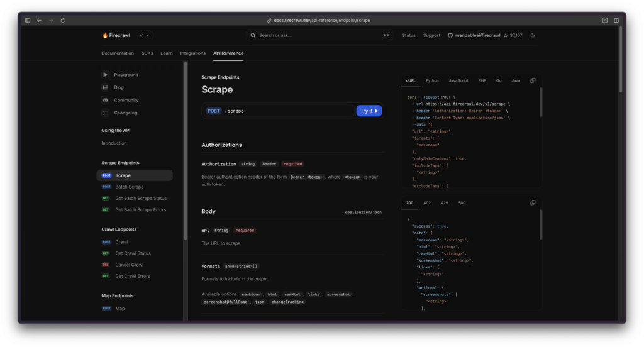This screenshot has width=644, height=347.
Task: Select the Scrape endpoint in sidebar
Action: (x=135, y=175)
